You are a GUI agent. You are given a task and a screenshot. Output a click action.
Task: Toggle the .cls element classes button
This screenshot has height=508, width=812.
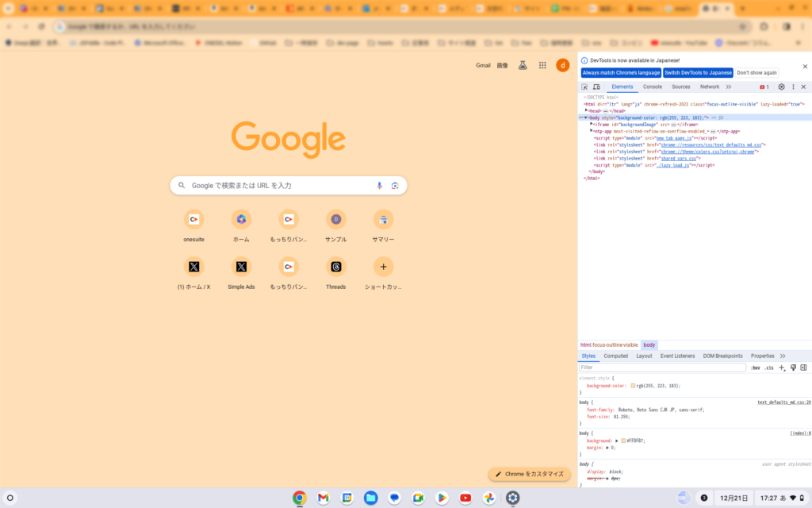[x=769, y=368]
